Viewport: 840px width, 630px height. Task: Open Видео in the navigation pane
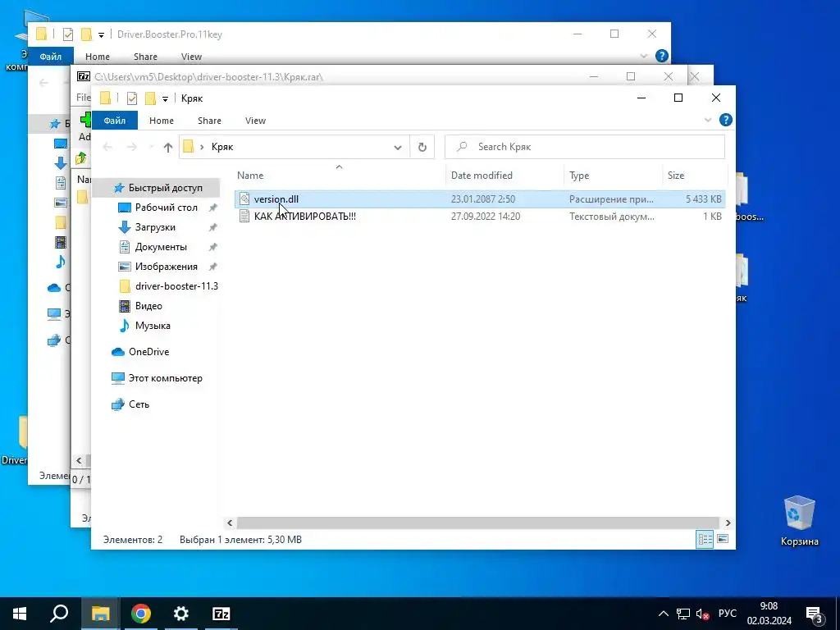coord(148,306)
